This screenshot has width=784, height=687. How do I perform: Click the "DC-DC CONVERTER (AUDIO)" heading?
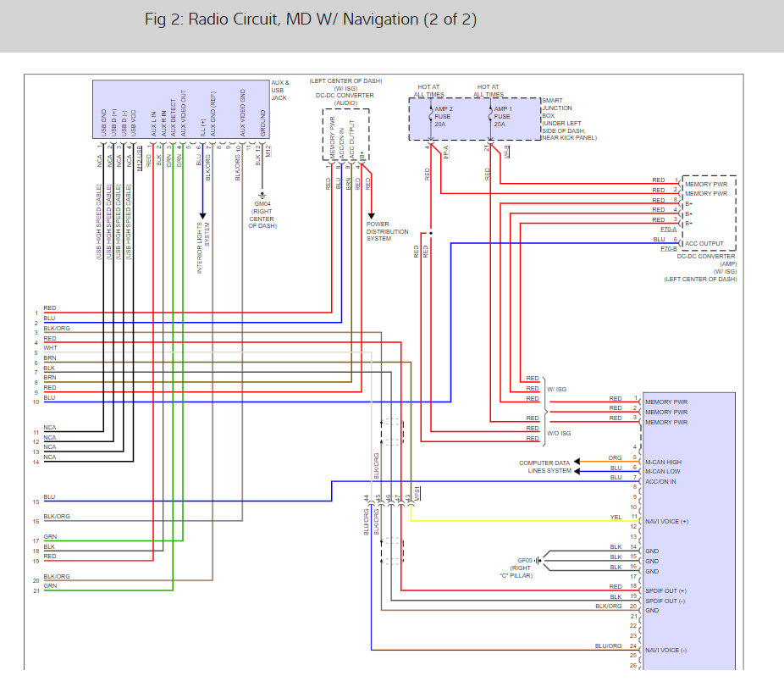[345, 99]
